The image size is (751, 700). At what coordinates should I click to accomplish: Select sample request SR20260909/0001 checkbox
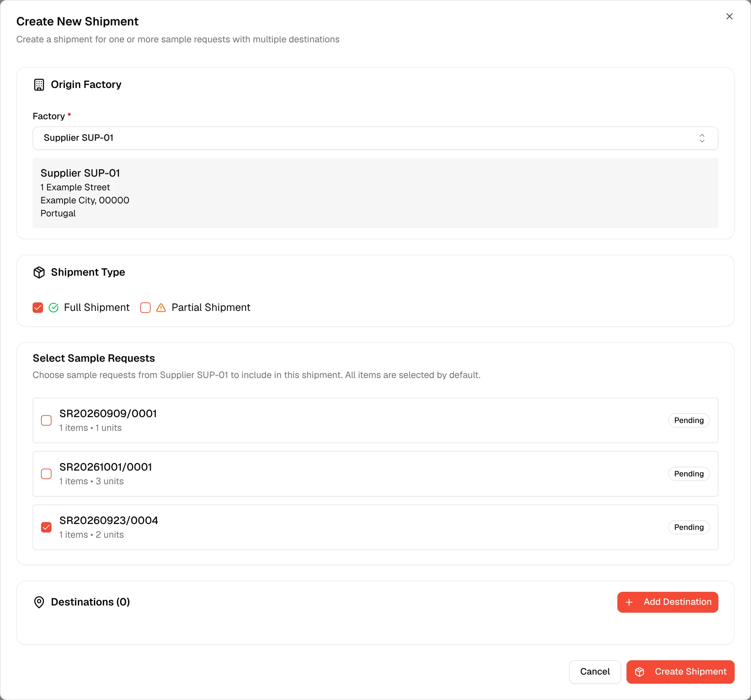[46, 420]
